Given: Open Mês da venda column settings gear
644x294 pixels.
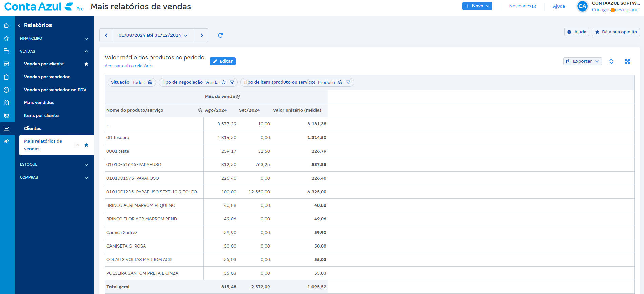Looking at the screenshot, I should click(x=238, y=97).
